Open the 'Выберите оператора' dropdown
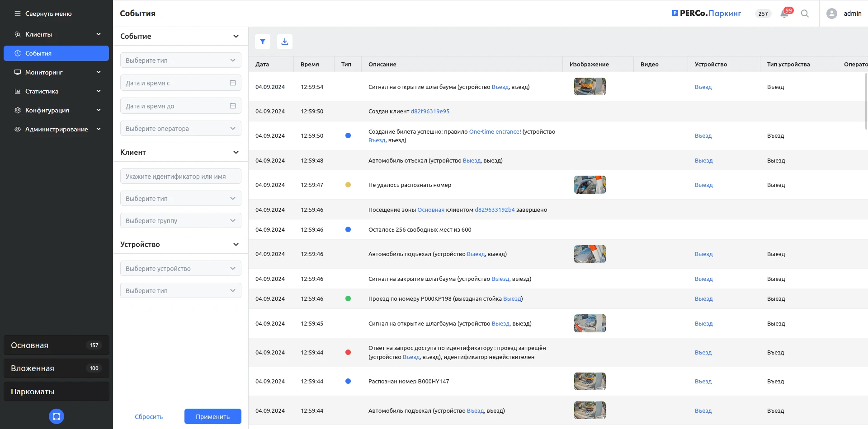 coord(180,129)
